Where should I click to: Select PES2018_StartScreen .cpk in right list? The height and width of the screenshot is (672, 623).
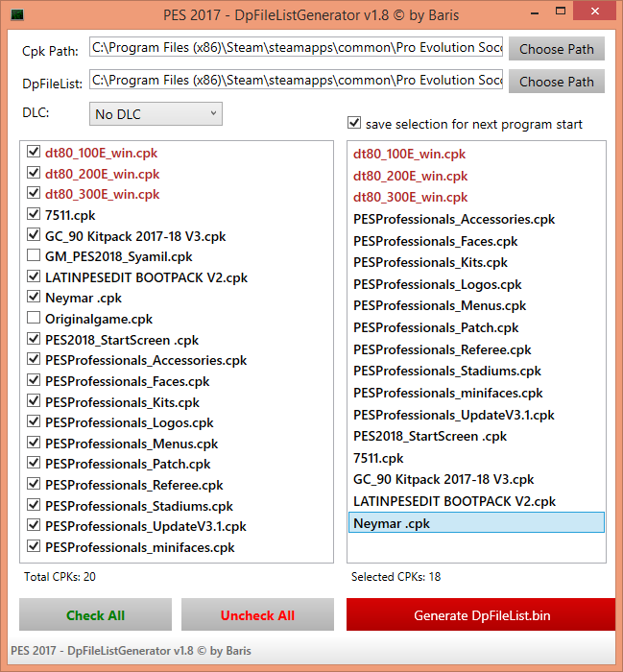(476, 436)
